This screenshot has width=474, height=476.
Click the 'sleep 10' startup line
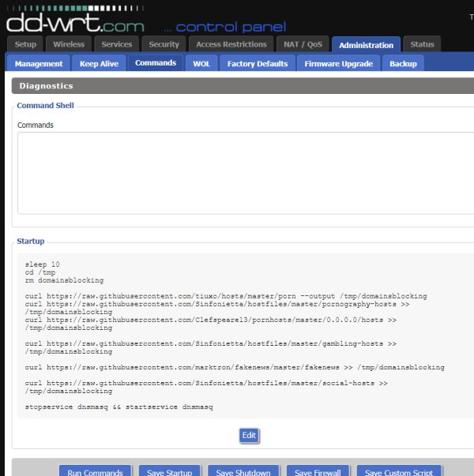tap(42, 264)
